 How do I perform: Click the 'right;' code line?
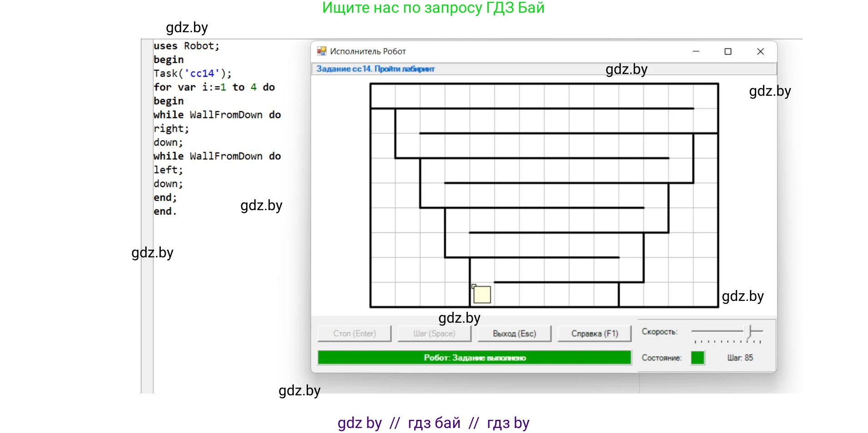point(171,128)
